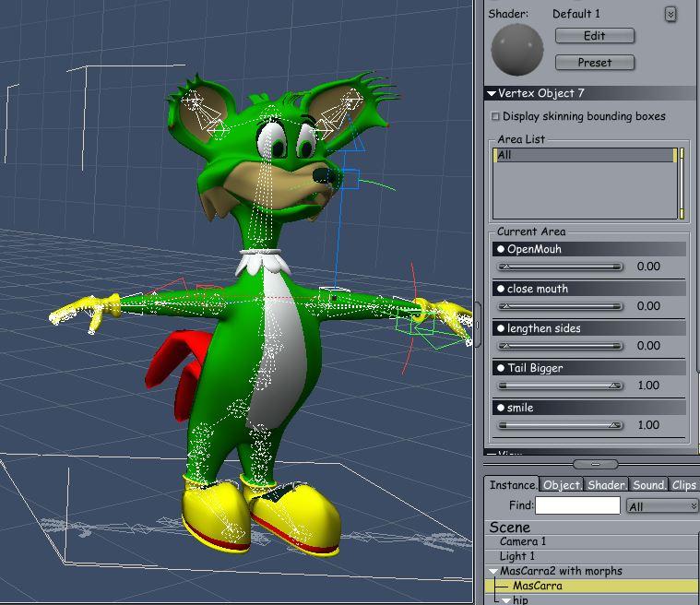
Task: Click the OpenMouh value 0.00
Action: tap(648, 267)
